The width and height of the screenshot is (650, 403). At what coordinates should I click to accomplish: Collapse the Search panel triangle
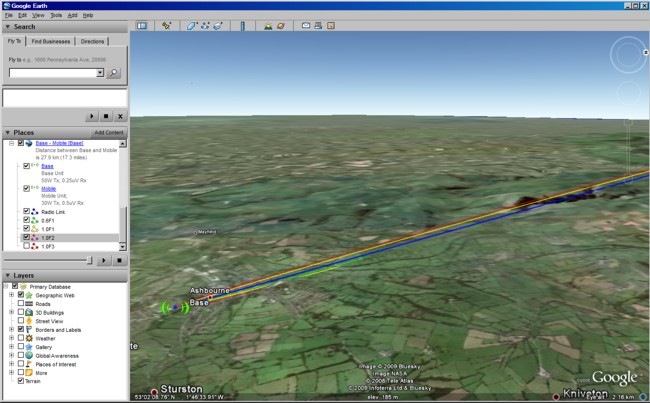click(7, 27)
